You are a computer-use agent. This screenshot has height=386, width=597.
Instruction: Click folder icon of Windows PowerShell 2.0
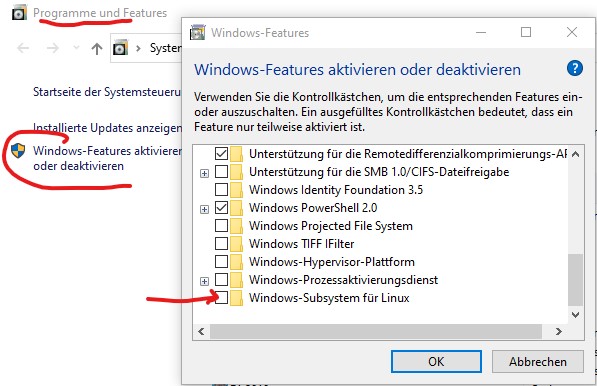236,208
